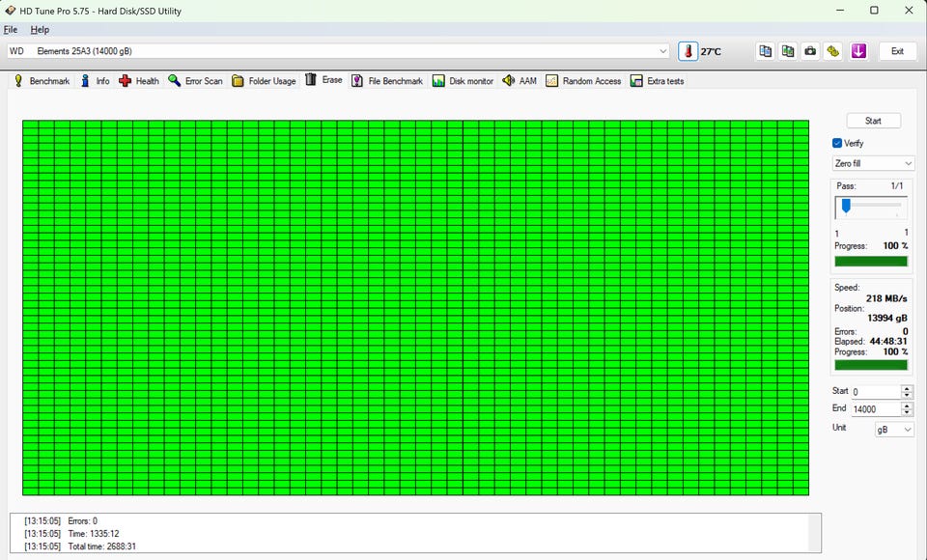
Task: Click the Start position input field
Action: 876,392
